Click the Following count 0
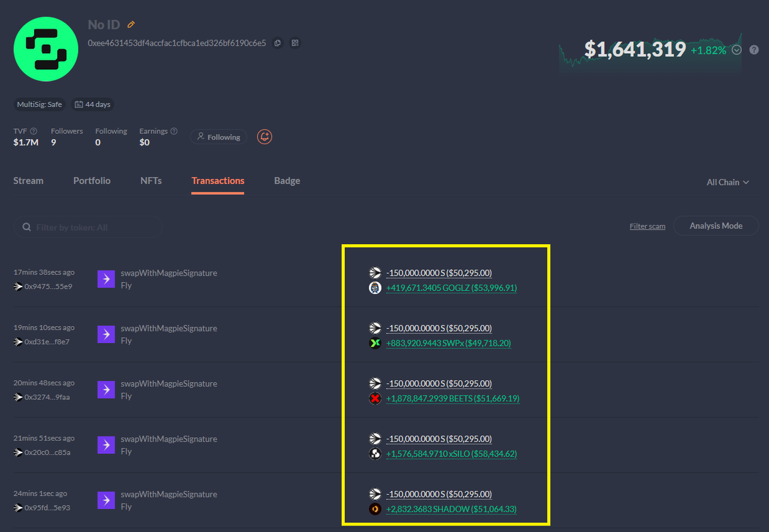Screen dimensions: 769x532 tap(98, 142)
